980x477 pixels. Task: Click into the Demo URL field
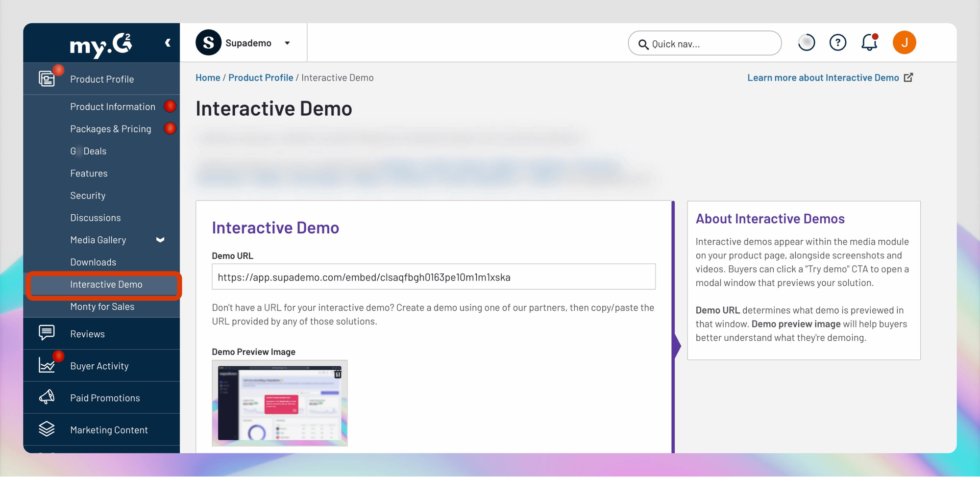(x=434, y=277)
